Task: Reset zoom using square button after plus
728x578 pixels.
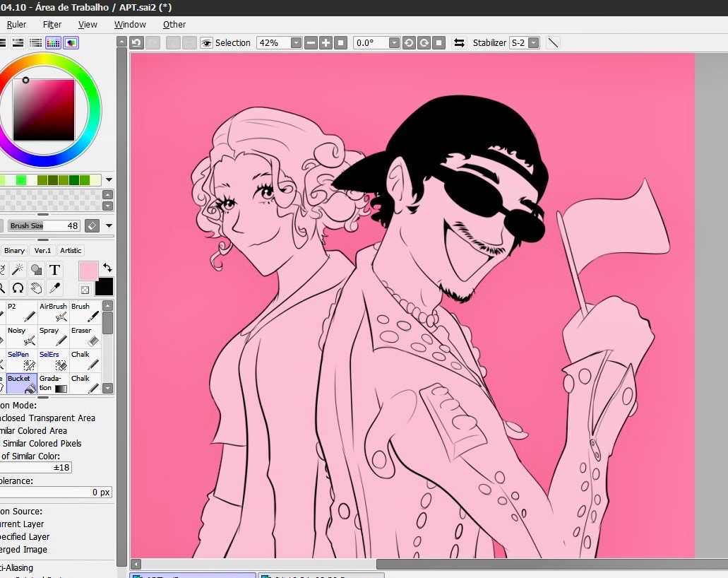Action: coord(341,42)
